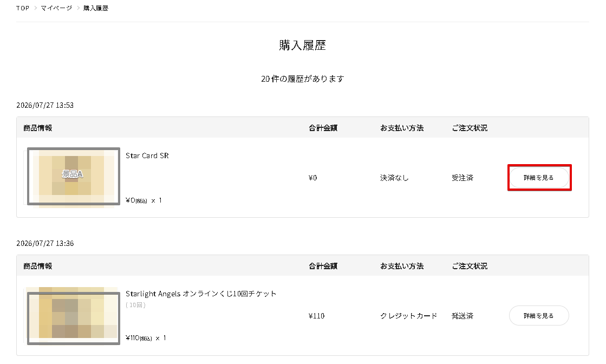606x364 pixels.
Task: Open details for the 10回チケット order
Action: 539,316
